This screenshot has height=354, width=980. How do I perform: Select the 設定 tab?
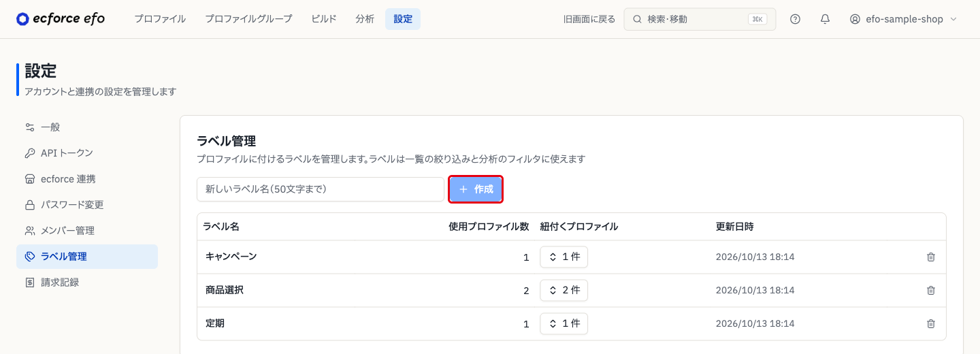pos(403,19)
